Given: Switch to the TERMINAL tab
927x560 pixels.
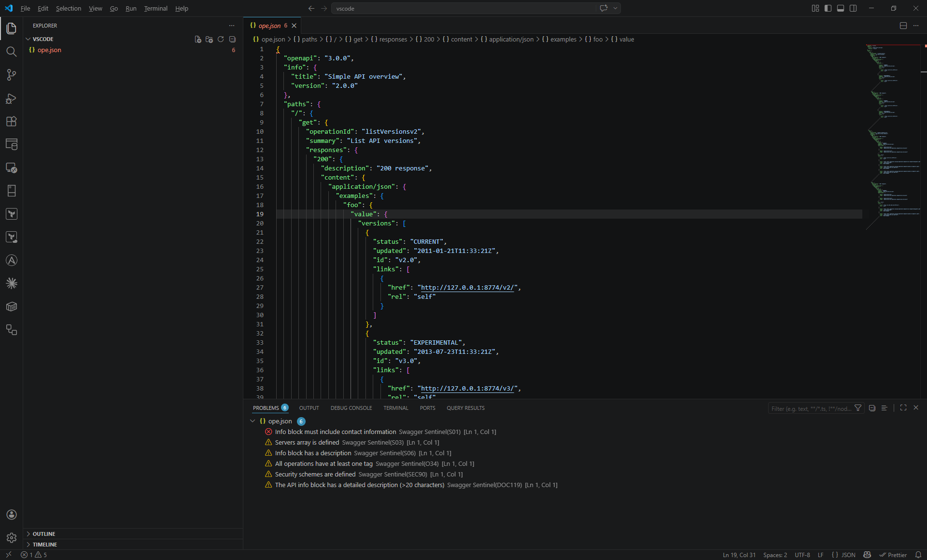Looking at the screenshot, I should point(395,407).
